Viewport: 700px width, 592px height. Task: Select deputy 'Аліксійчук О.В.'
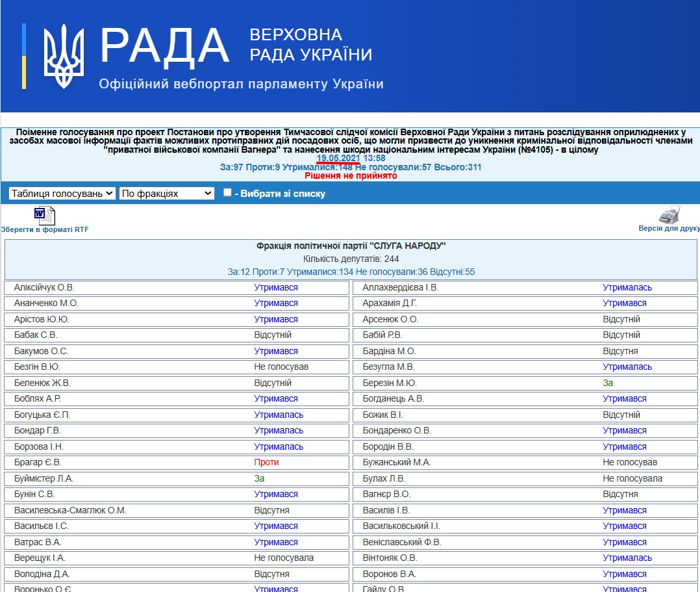(x=44, y=287)
